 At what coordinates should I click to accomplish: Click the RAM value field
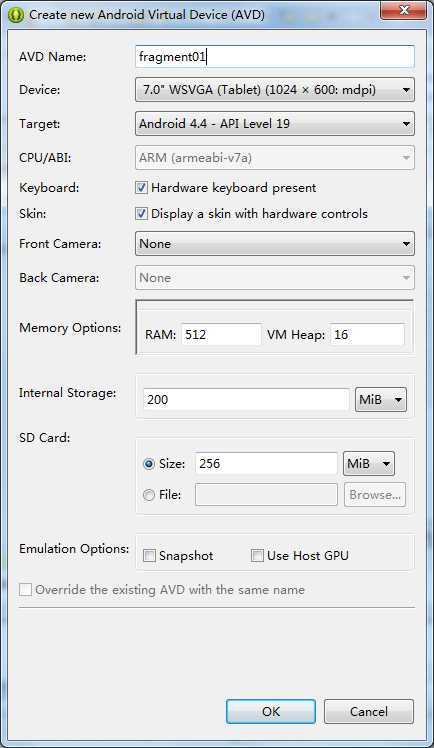221,334
